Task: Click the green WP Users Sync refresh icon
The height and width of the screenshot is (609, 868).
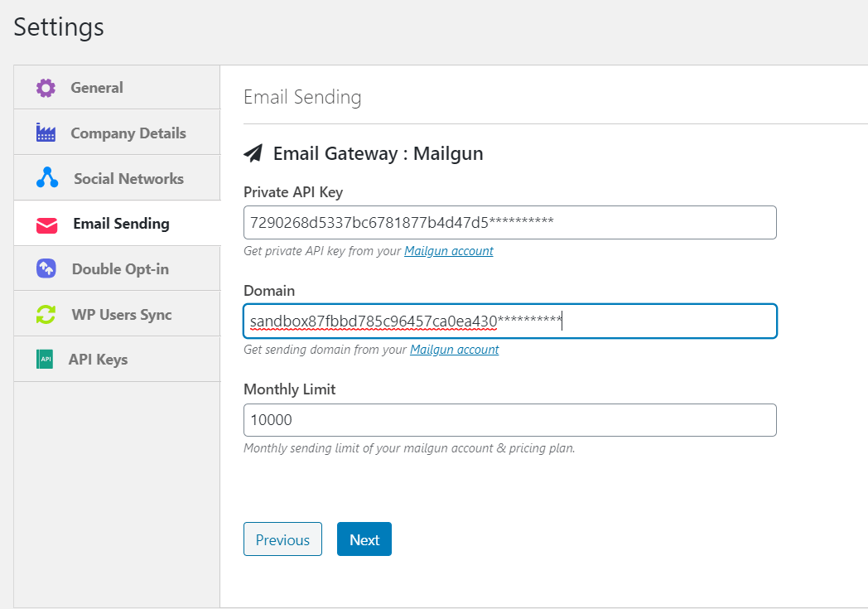Action: pyautogui.click(x=46, y=313)
